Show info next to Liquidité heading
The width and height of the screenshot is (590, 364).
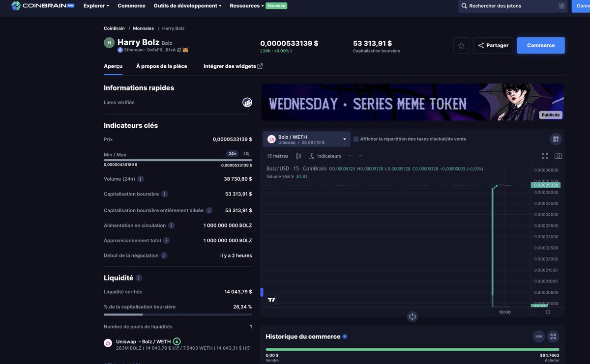click(x=139, y=278)
